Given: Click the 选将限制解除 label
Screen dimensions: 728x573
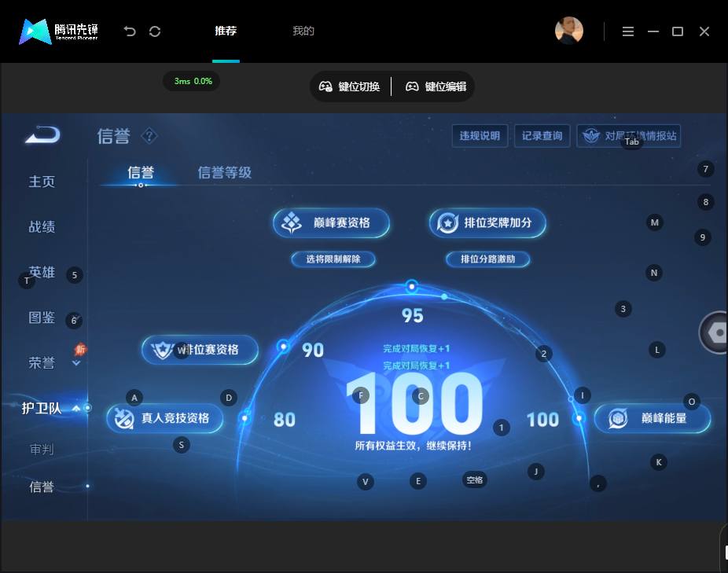Looking at the screenshot, I should [333, 259].
